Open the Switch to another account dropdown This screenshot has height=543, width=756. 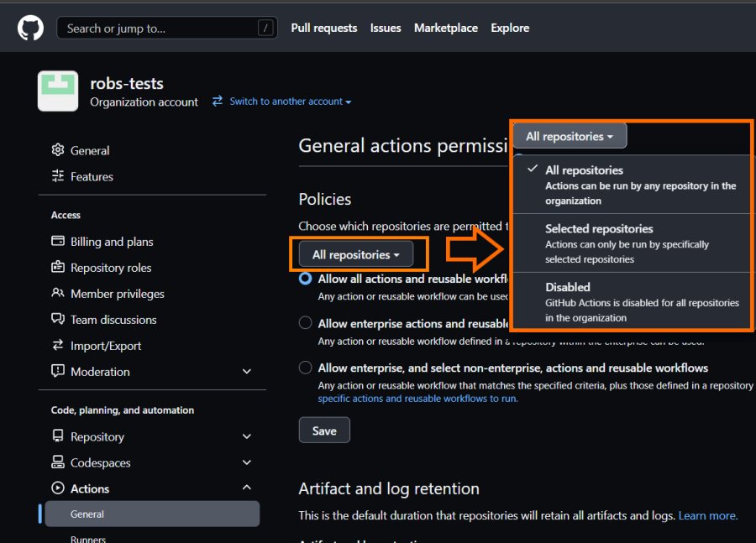pos(291,102)
